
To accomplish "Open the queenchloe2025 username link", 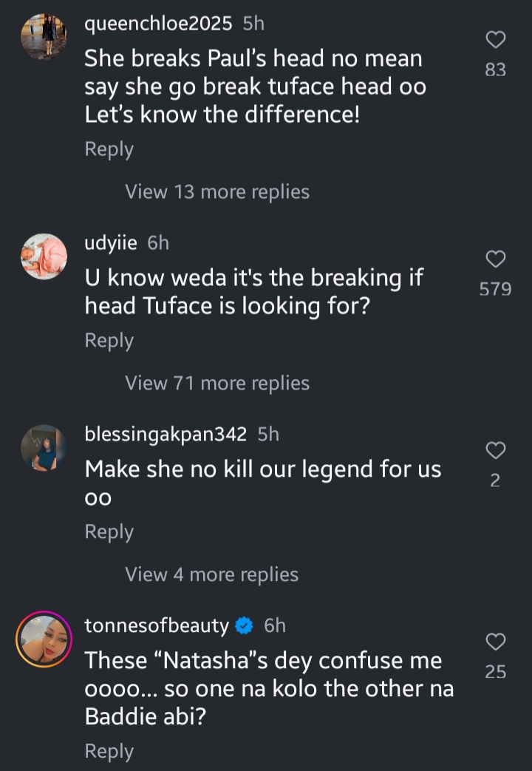I will coord(158,24).
